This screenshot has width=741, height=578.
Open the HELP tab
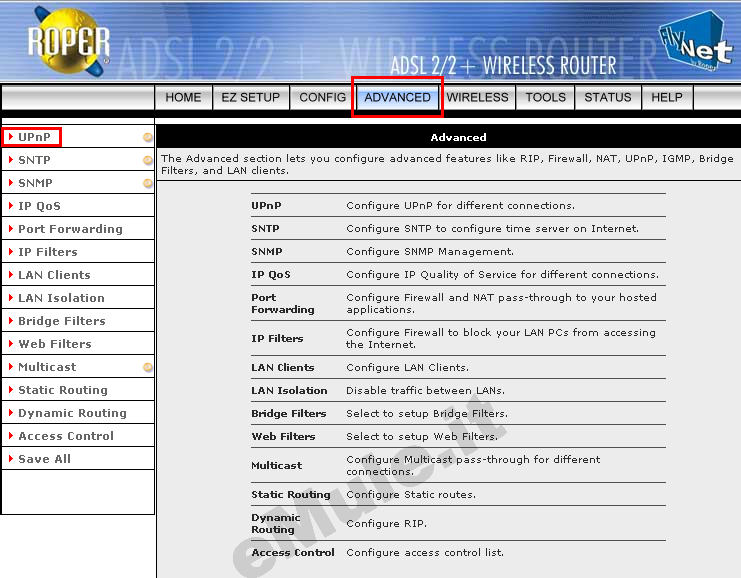pyautogui.click(x=666, y=97)
